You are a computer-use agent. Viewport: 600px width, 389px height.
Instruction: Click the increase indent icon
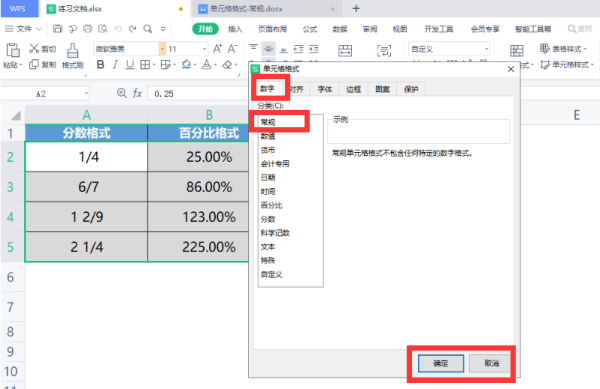[x=314, y=49]
